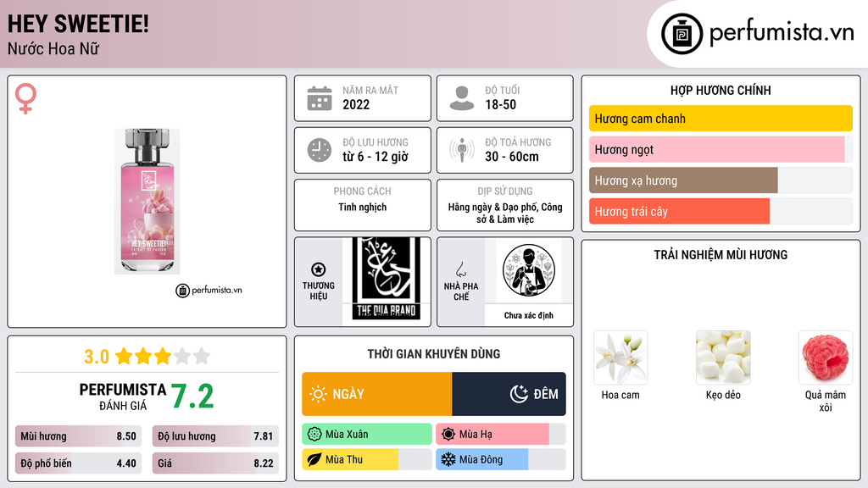Screen dimensions: 868x488
Task: Click the projection value 30 - 60cm
Action: click(511, 157)
